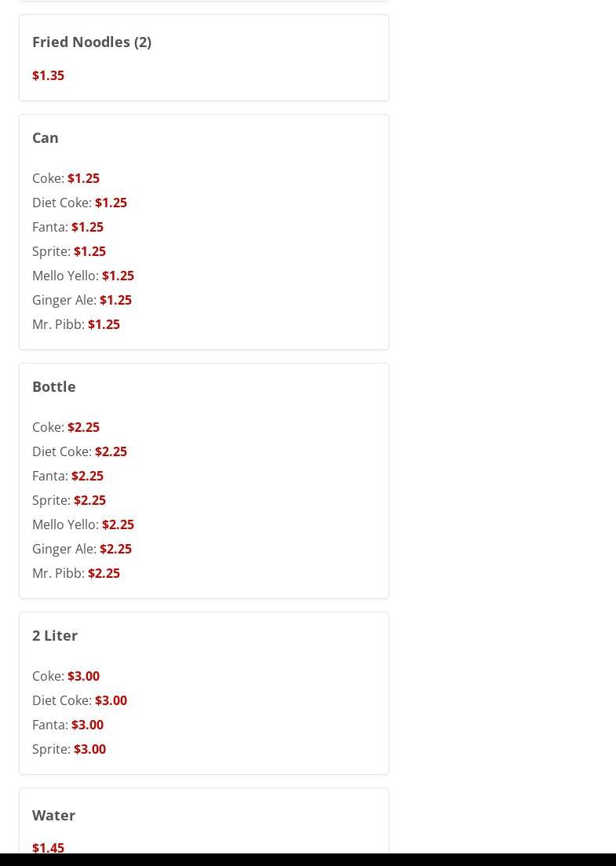This screenshot has width=616, height=866.
Task: Select Ginger Ale bottle option
Action: tap(82, 549)
